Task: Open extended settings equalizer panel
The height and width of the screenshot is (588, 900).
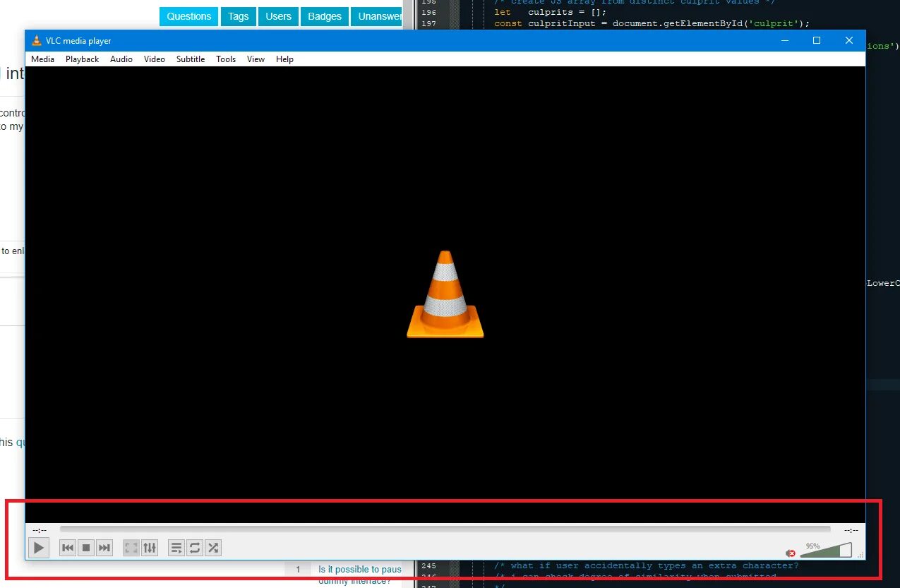Action: (x=150, y=548)
